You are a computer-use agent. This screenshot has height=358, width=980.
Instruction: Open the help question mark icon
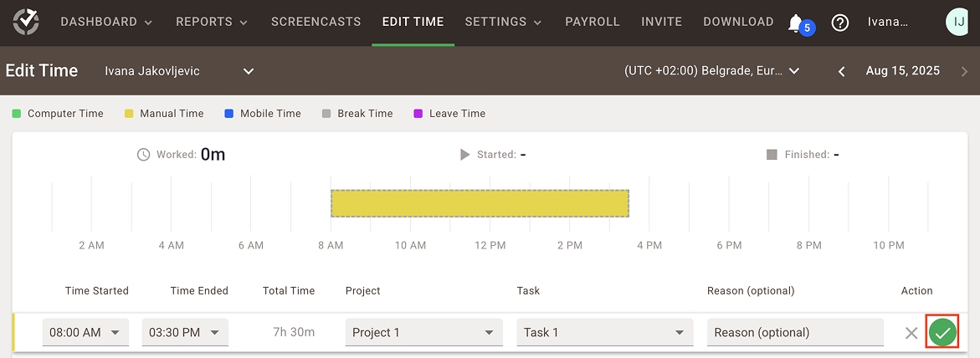[x=839, y=23]
